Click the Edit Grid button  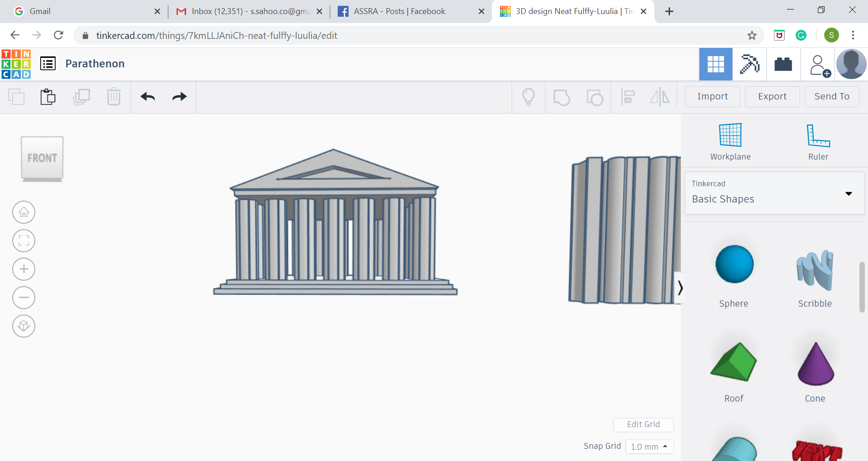tap(643, 424)
